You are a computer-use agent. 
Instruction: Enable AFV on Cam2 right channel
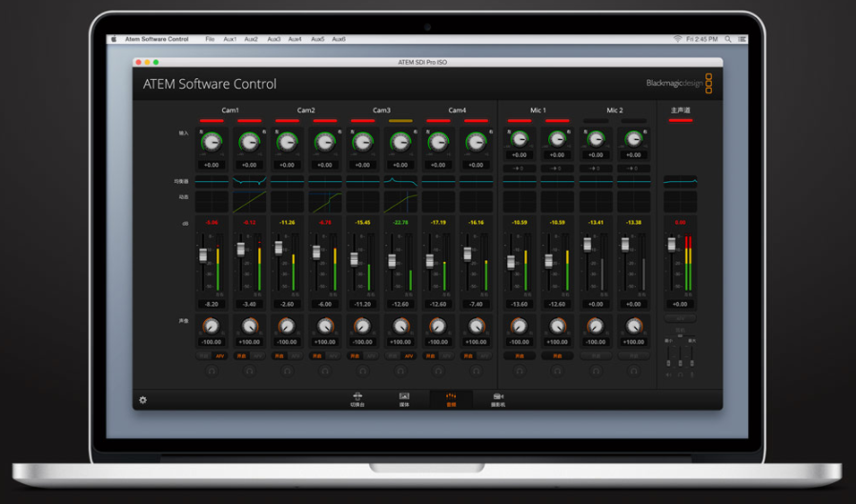click(x=333, y=356)
